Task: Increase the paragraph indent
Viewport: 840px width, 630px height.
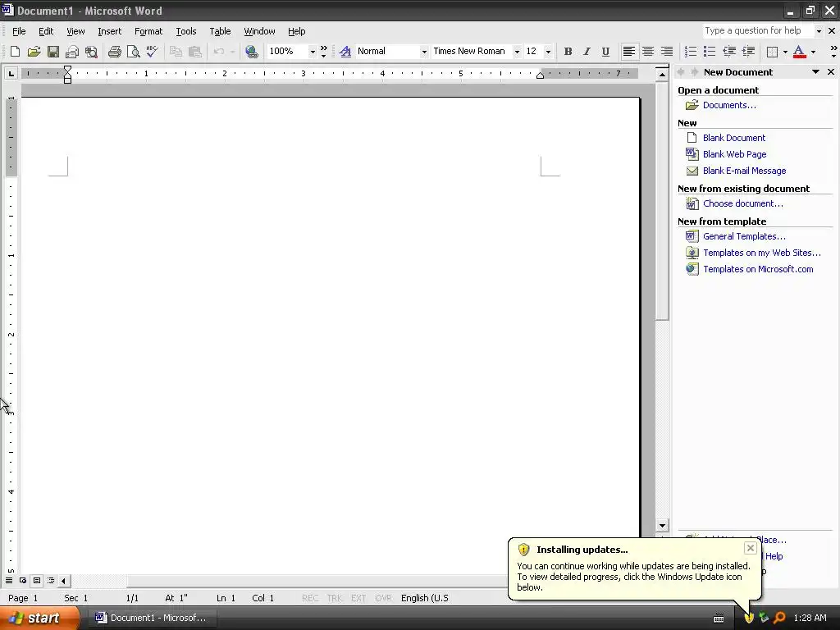Action: [x=748, y=52]
